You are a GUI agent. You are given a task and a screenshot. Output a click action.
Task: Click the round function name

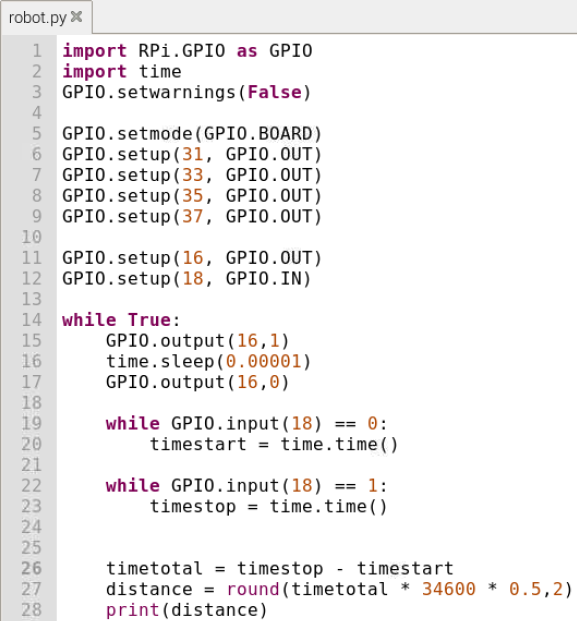pyautogui.click(x=253, y=589)
